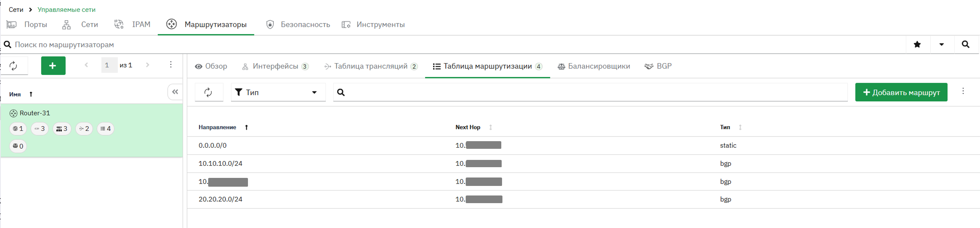Click bgp type for 10.10.10.0/24 row
This screenshot has height=228, width=980.
point(726,163)
